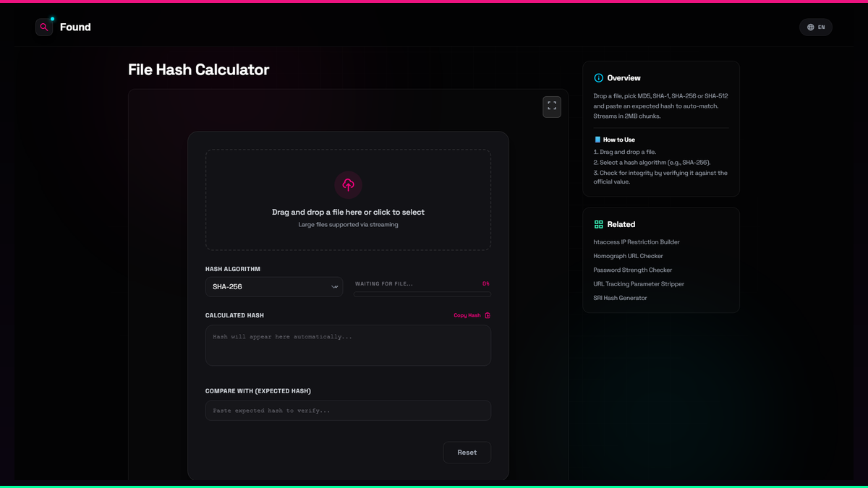Toggle fullscreen mode for the tool
868x488 pixels.
click(552, 106)
